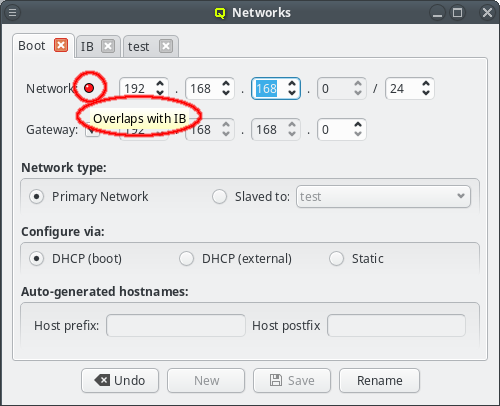Decrease the highlighted third network octet
Viewport: 500px width, 406px height.
tap(292, 93)
